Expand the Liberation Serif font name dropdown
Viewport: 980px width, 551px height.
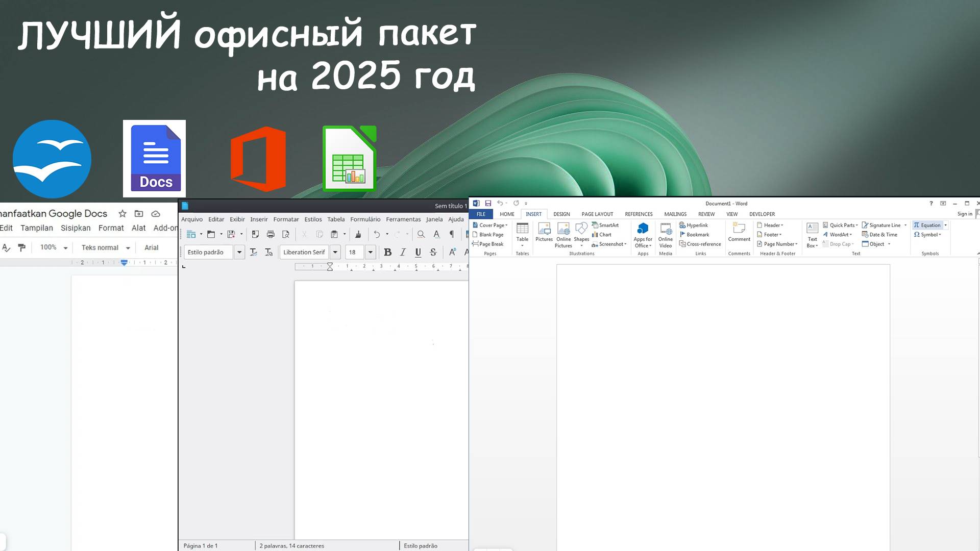335,252
